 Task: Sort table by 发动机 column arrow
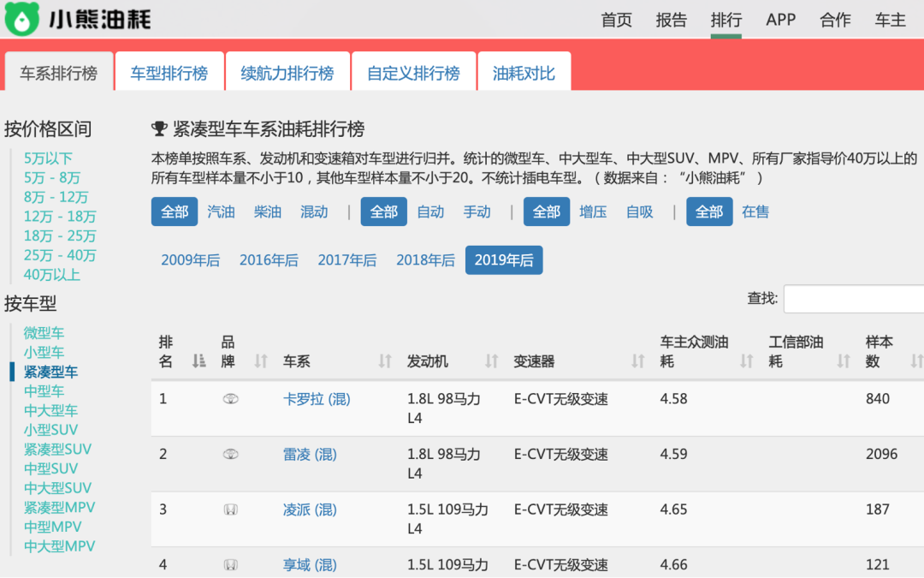pyautogui.click(x=491, y=361)
